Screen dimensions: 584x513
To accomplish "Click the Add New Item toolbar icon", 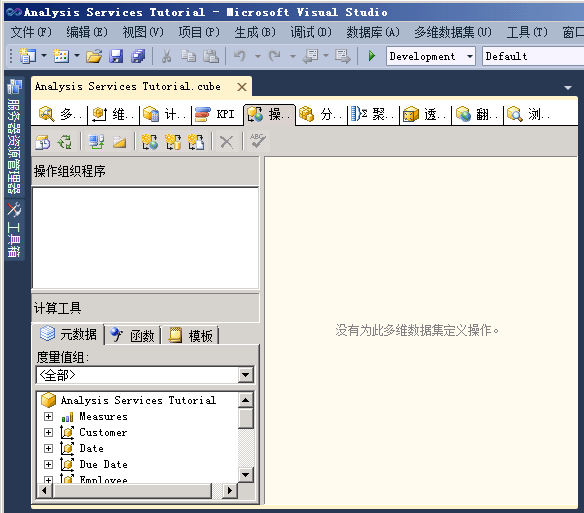I will (61, 56).
